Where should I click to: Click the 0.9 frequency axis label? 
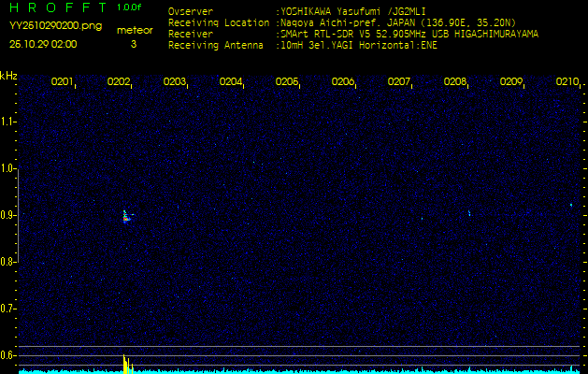(x=7, y=215)
